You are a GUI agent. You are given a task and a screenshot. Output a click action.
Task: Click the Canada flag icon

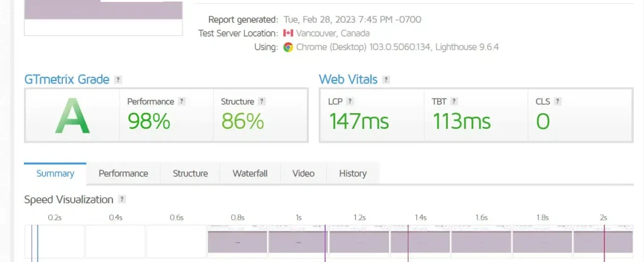(288, 33)
